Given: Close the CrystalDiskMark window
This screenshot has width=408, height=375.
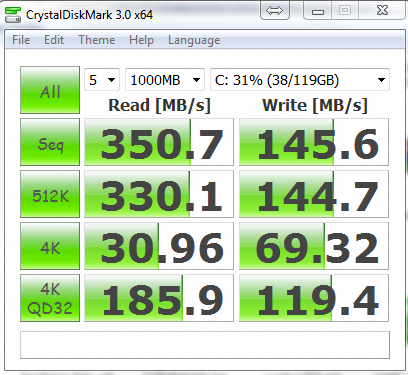Looking at the screenshot, I should point(382,10).
